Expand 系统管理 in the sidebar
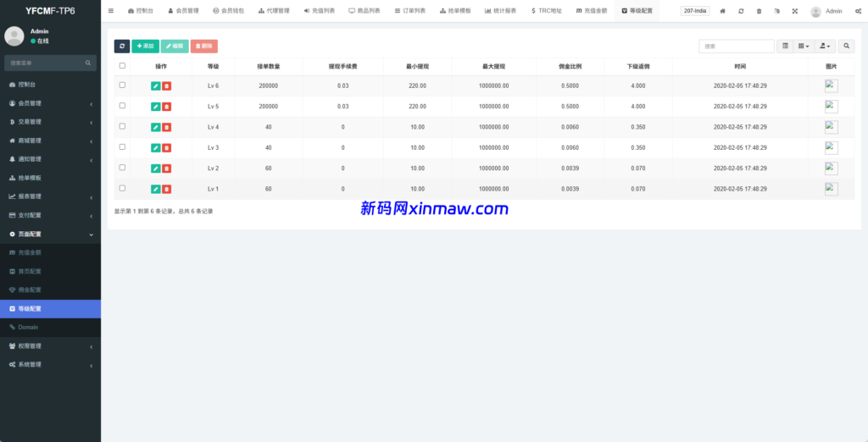 click(50, 365)
